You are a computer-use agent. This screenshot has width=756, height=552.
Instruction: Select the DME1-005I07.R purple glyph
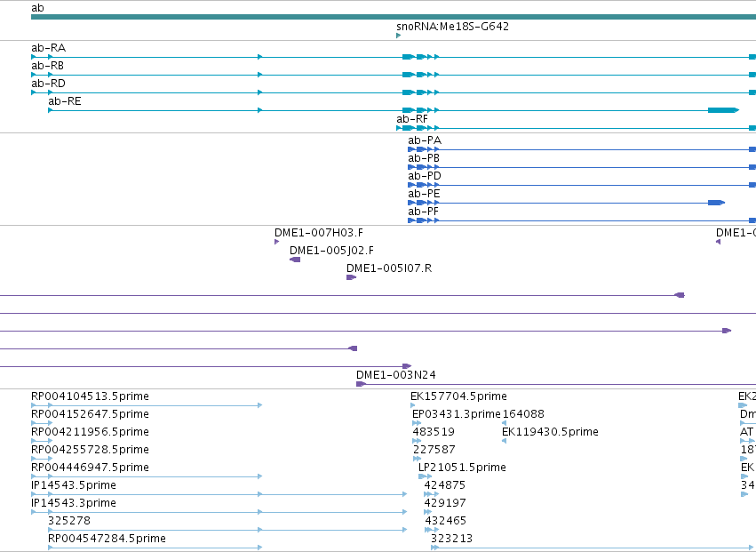(351, 277)
